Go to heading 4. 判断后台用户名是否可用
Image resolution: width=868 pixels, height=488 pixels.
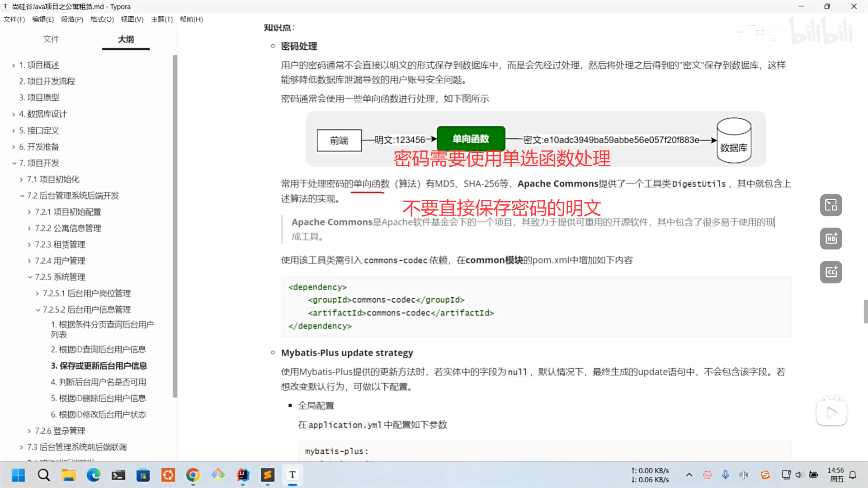98,382
